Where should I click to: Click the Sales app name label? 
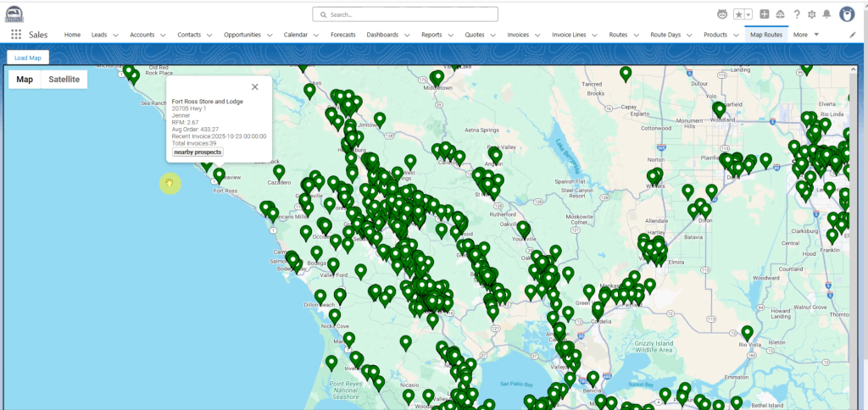tap(38, 35)
